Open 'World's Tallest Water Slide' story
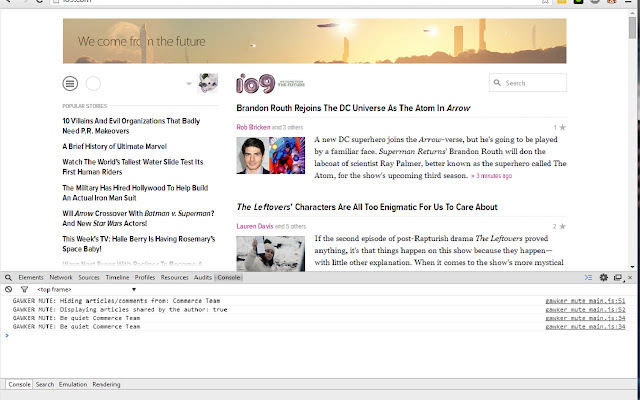 click(x=133, y=167)
